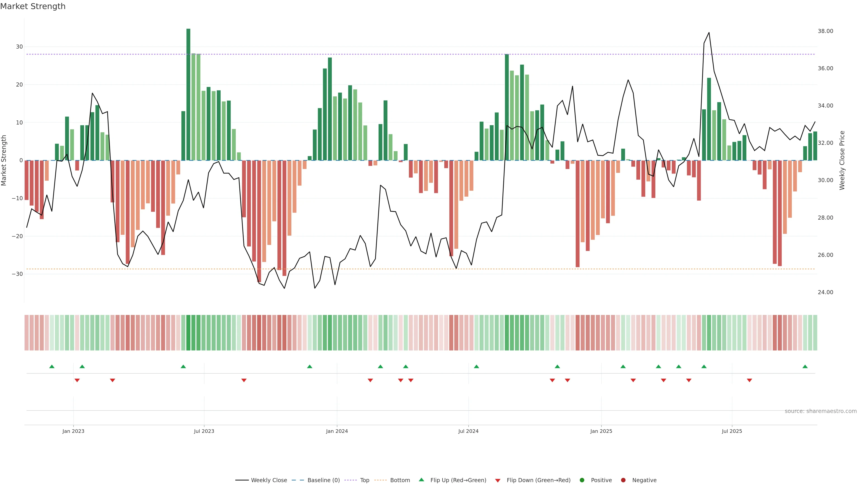
Task: Click the first red flip-down triangle marker
Action: 77,380
